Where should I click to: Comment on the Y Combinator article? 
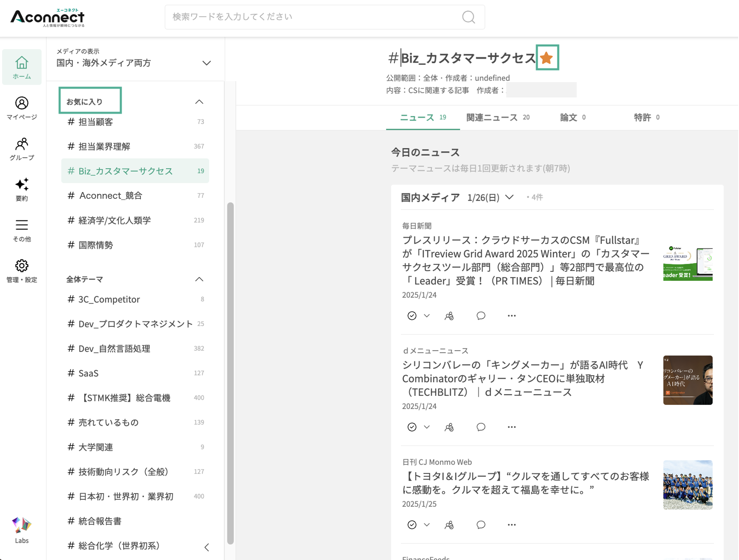pyautogui.click(x=481, y=427)
